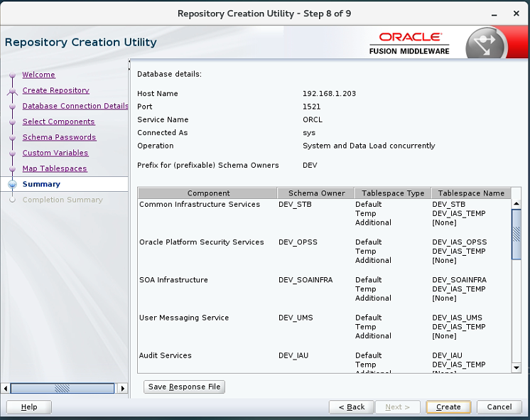Screen dimensions: 530x420
Task: Click the Tablespace Type column header
Action: point(393,193)
